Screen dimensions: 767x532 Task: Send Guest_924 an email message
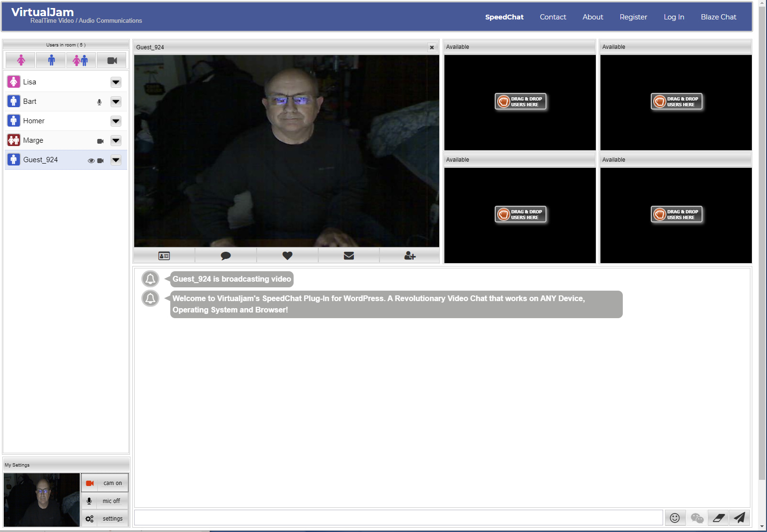tap(349, 255)
